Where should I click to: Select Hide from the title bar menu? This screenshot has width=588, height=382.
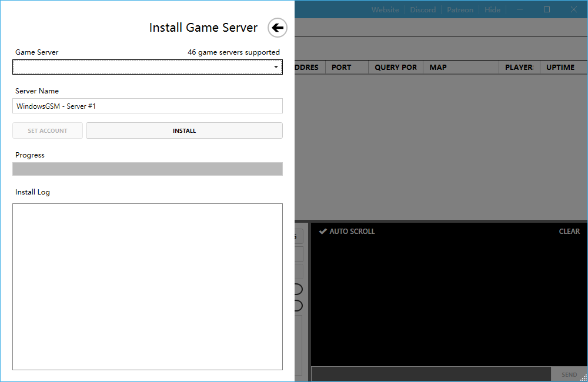(x=492, y=9)
